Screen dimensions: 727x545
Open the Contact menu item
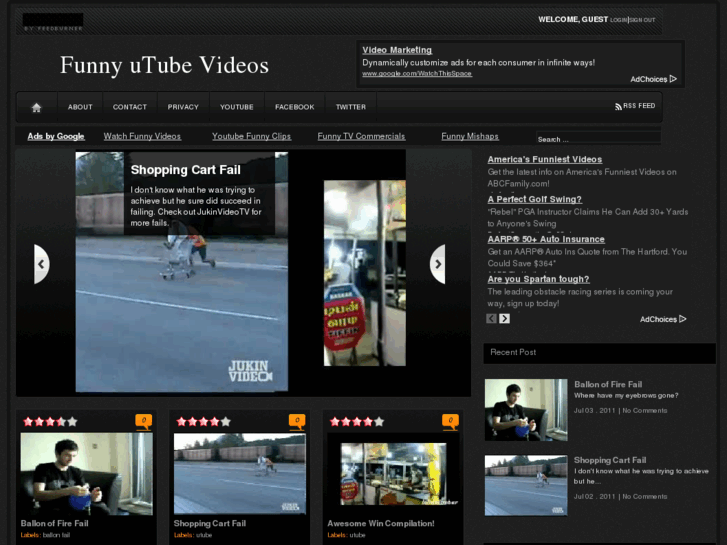(x=130, y=107)
